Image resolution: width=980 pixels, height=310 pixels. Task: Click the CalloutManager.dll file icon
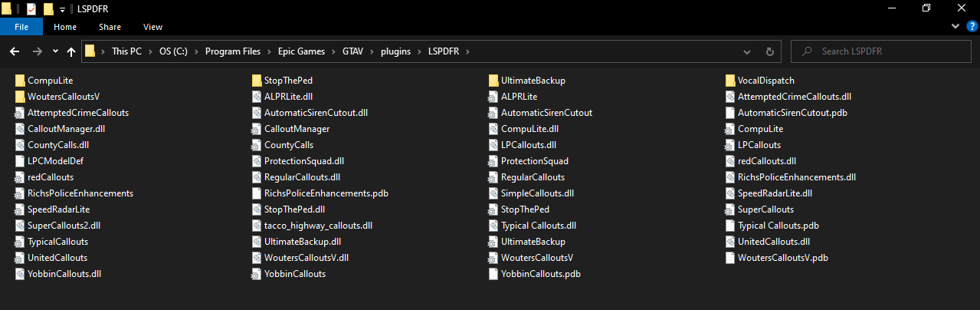(20, 129)
